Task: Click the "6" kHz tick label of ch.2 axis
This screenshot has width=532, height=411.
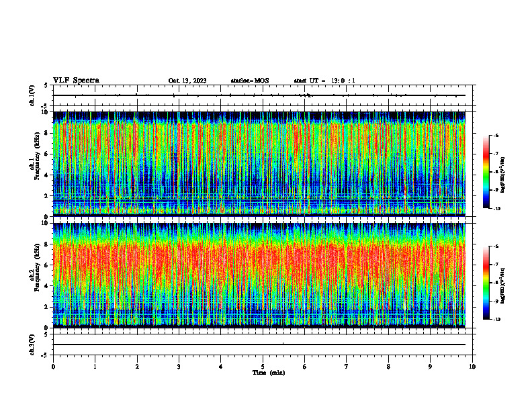Action: (47, 265)
